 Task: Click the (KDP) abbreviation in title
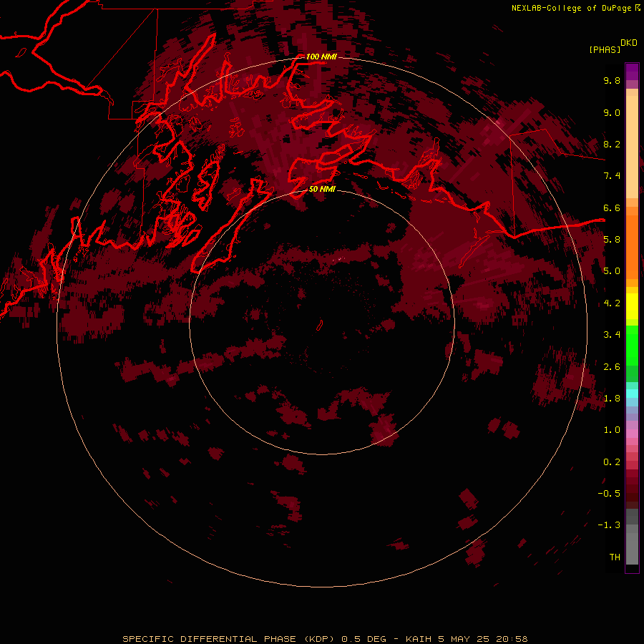click(320, 639)
